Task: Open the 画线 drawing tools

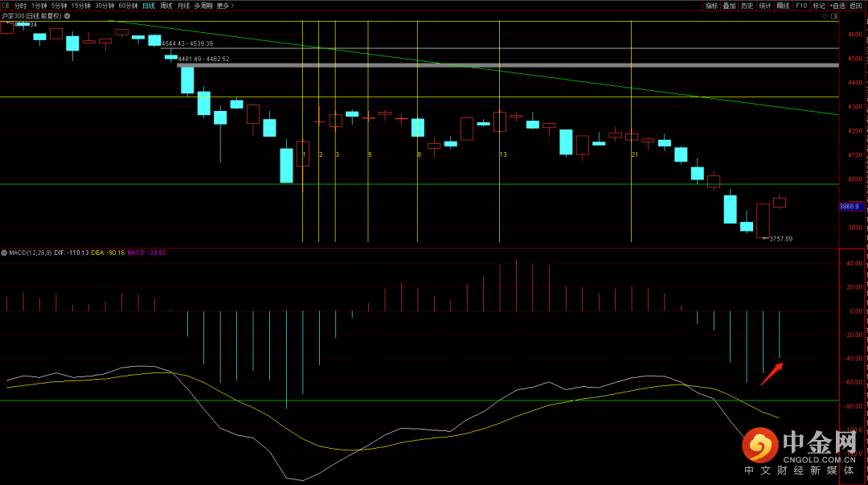Action: [x=783, y=6]
